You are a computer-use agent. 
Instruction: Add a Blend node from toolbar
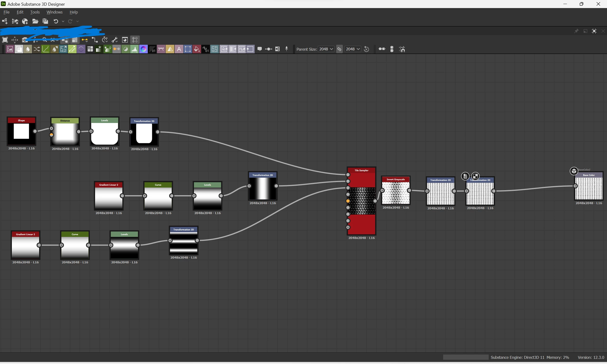click(19, 49)
